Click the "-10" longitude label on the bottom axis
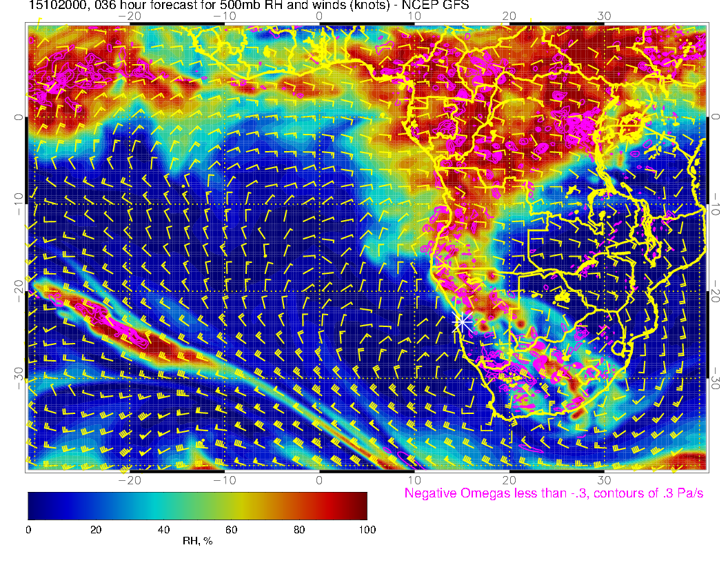The width and height of the screenshot is (728, 563). pyautogui.click(x=224, y=479)
